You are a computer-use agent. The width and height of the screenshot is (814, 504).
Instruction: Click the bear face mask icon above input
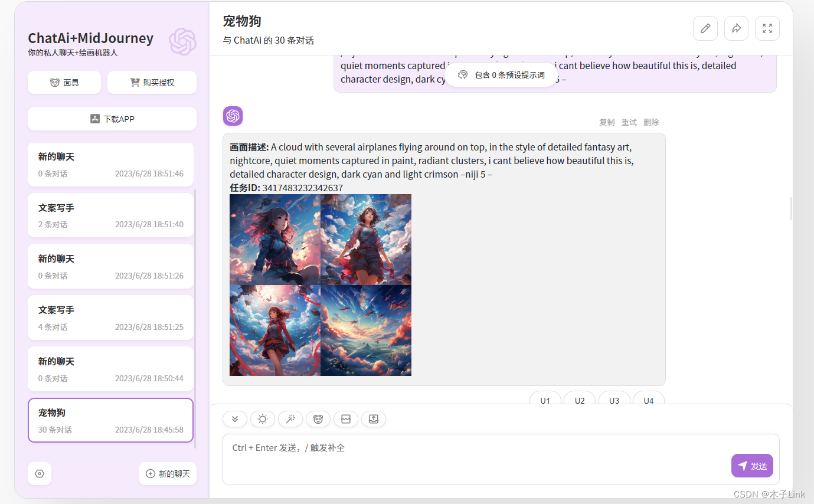(x=318, y=419)
